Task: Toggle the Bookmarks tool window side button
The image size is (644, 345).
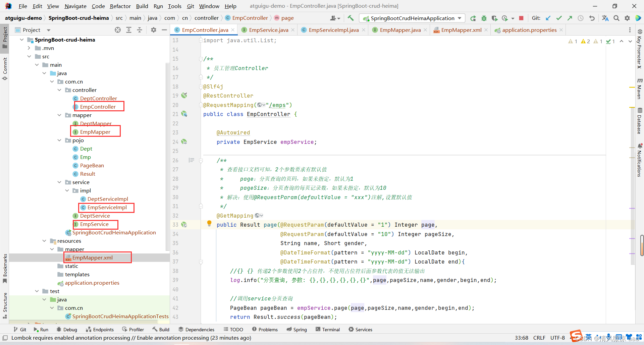Action: click(5, 269)
